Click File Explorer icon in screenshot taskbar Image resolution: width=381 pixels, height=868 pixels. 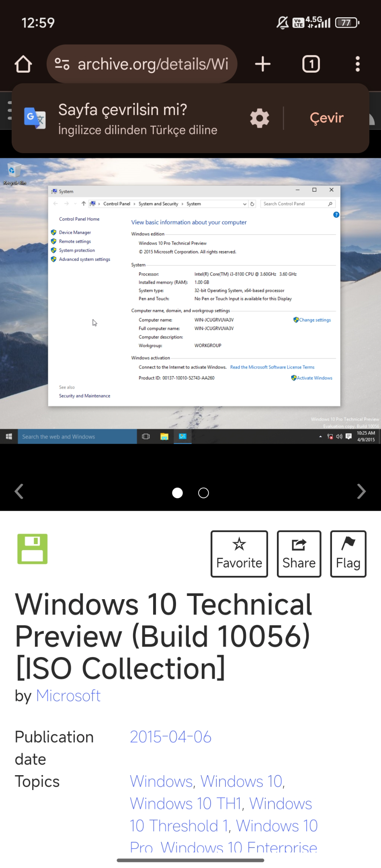point(164,436)
